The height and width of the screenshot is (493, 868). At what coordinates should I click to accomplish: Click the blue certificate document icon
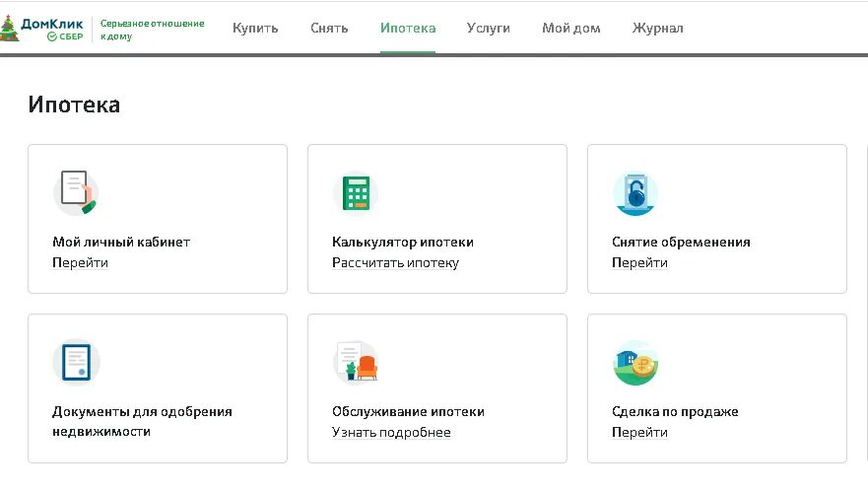[x=77, y=362]
